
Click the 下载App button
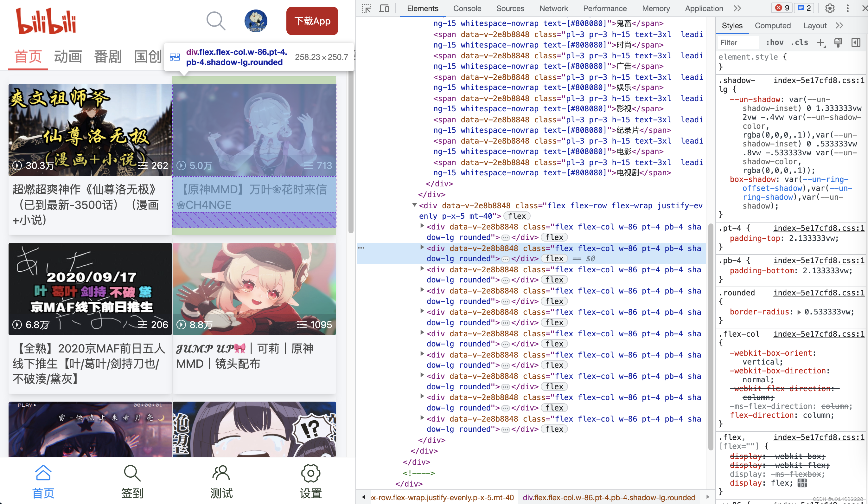(x=312, y=21)
